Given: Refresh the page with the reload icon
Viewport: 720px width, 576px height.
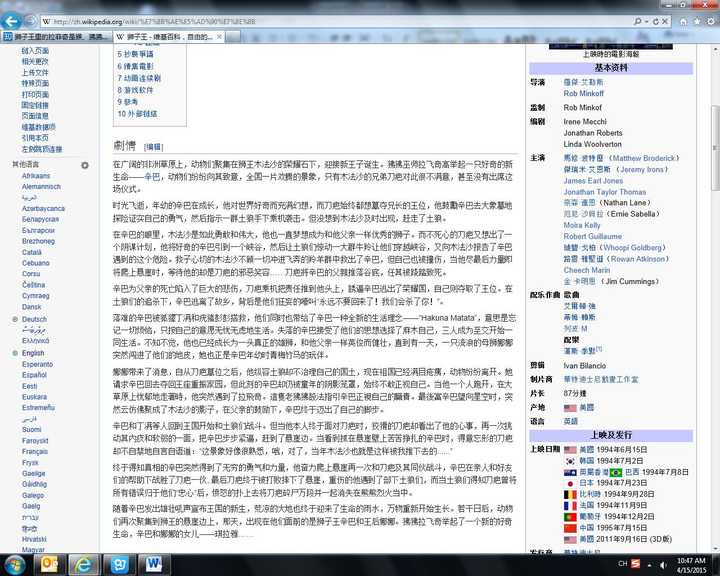Looking at the screenshot, I should (x=655, y=21).
